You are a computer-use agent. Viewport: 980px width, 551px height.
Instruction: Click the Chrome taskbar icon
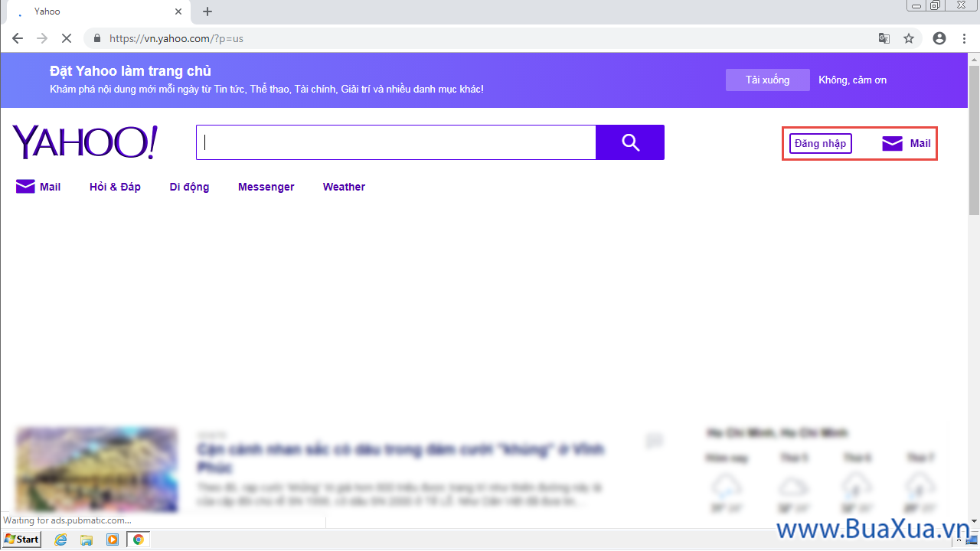click(139, 540)
